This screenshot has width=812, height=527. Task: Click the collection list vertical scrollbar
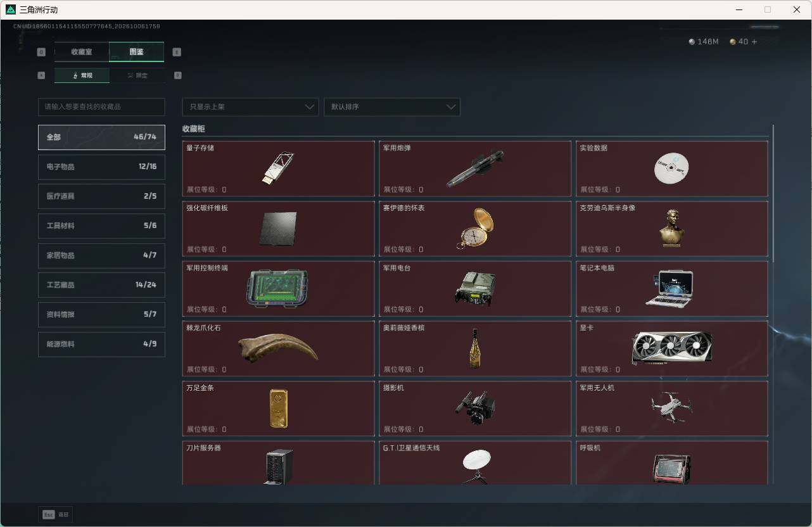773,193
